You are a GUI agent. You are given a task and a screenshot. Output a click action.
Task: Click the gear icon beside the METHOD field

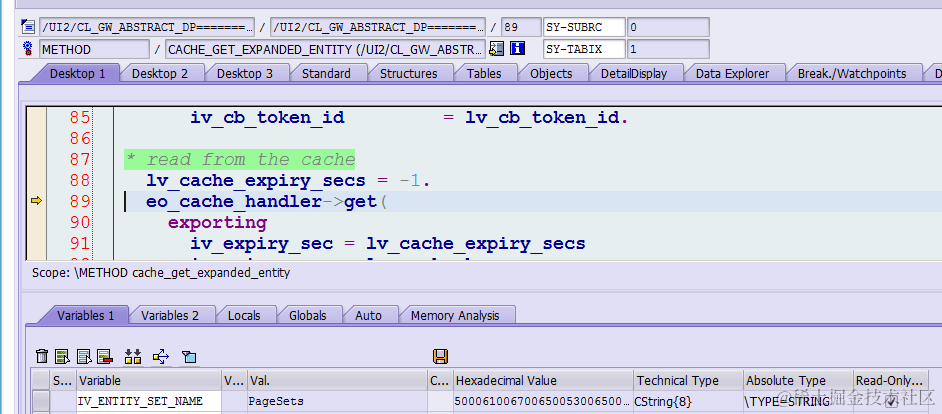(x=28, y=49)
